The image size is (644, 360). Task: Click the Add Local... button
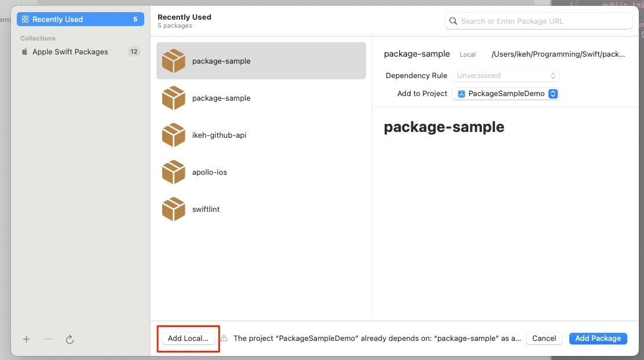[x=188, y=338]
